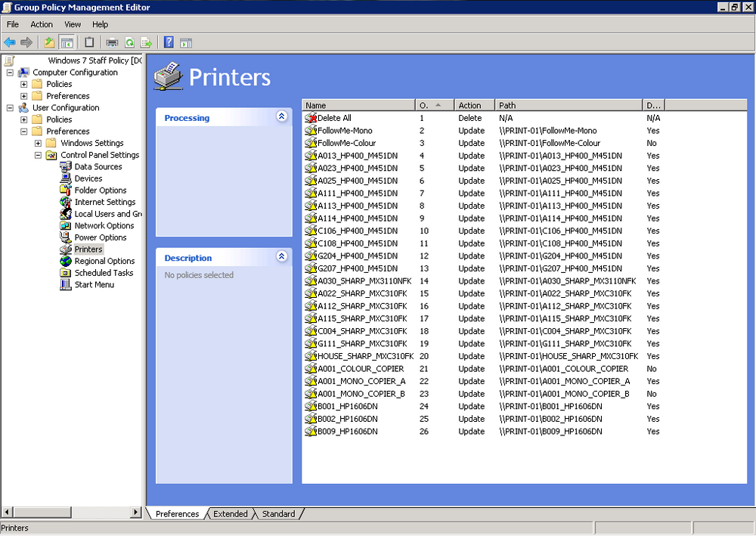
Task: Select the G111_SHARP_MXC310FK printer row
Action: 482,344
